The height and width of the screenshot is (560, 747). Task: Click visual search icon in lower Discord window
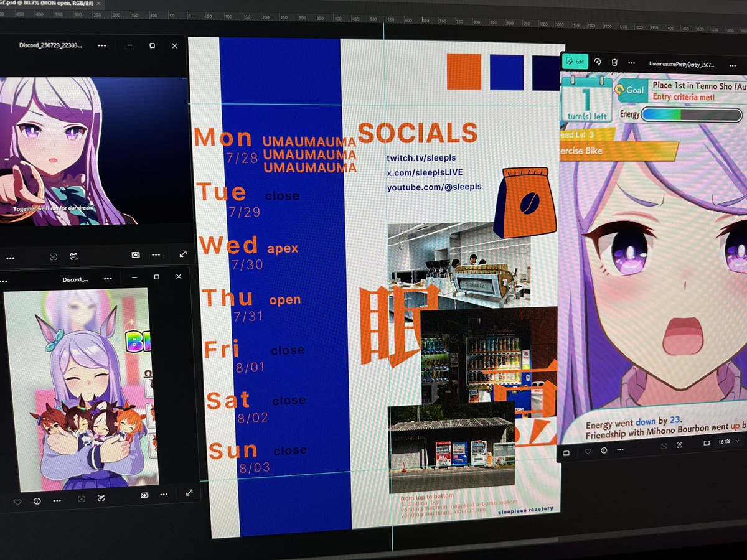pos(82,499)
